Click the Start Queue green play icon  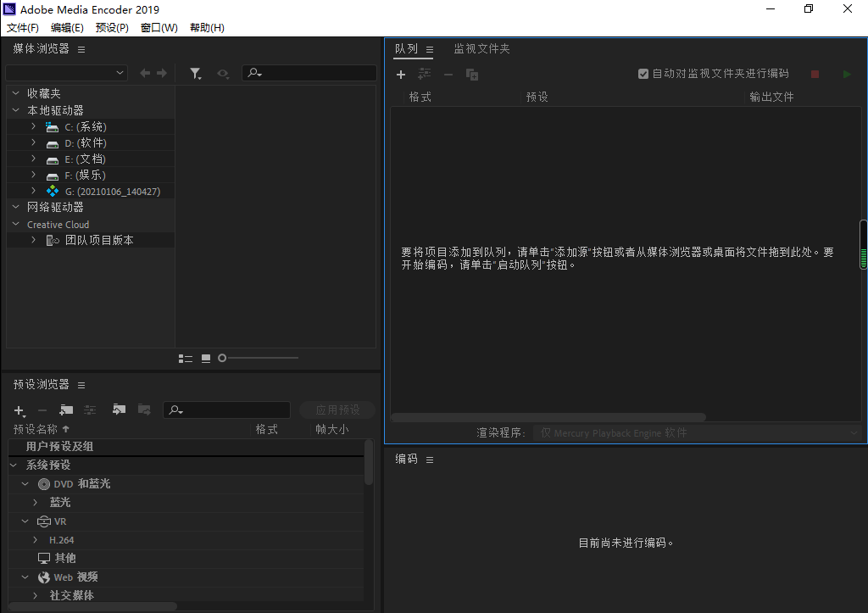[846, 74]
